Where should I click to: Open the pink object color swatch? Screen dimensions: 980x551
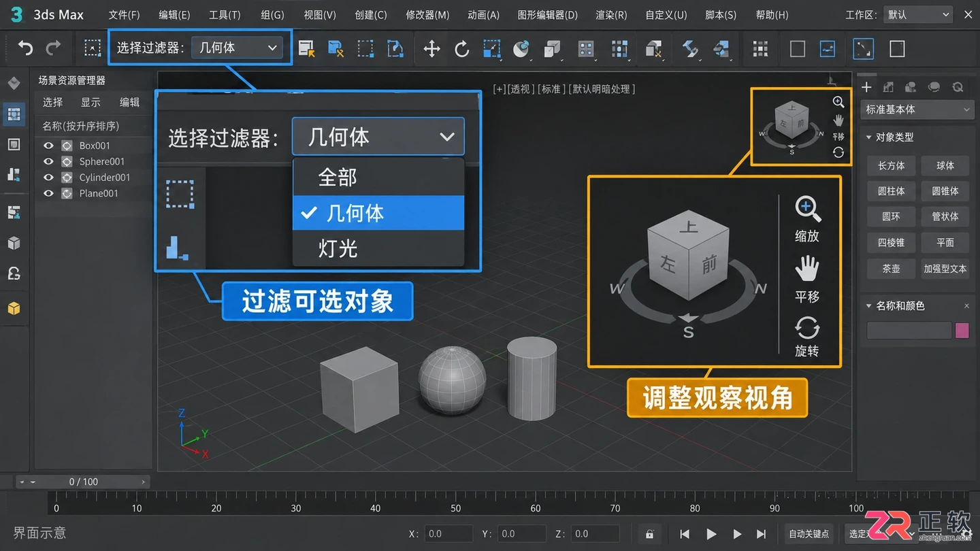pyautogui.click(x=962, y=331)
